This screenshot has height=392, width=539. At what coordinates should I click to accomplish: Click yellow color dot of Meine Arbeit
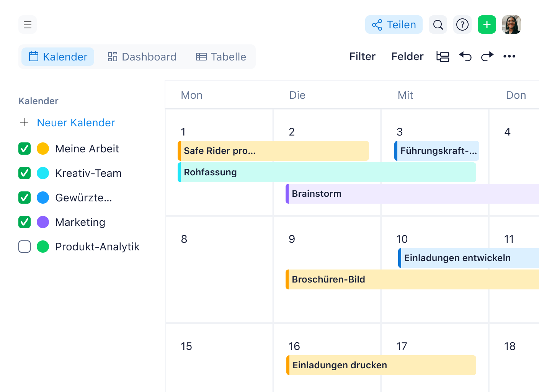pyautogui.click(x=43, y=149)
